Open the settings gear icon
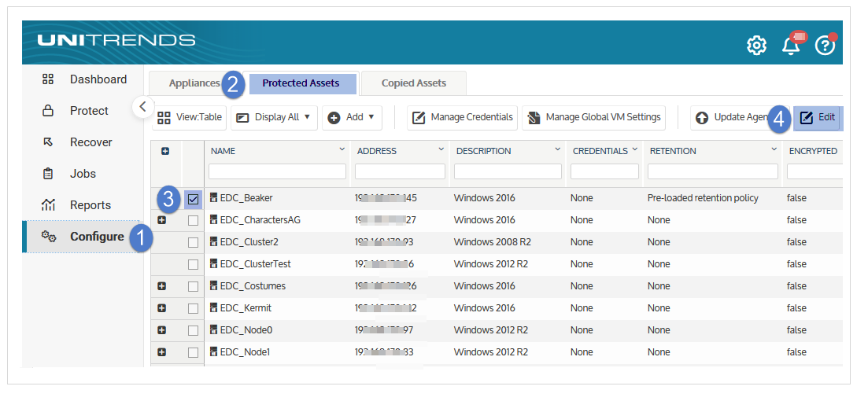This screenshot has width=868, height=401. 756,46
